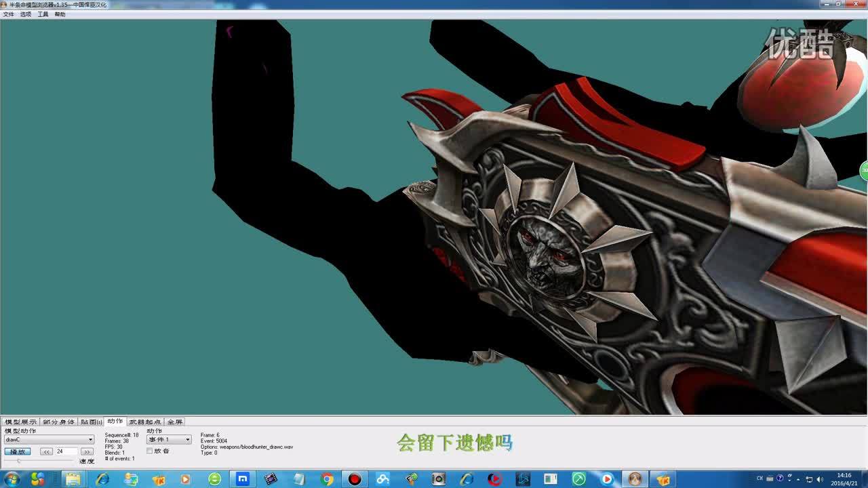
Task: Open the Maxthon browser taskbar icon
Action: (242, 479)
